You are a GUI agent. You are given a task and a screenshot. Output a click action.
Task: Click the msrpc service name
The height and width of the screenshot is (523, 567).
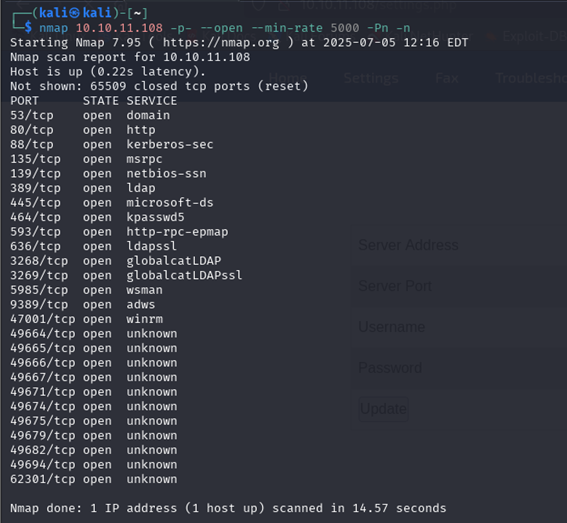pos(144,159)
